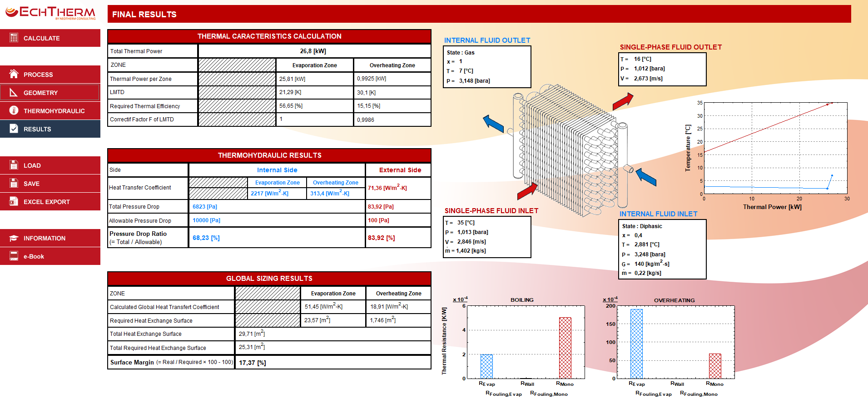The width and height of the screenshot is (868, 399).
Task: Click the State : Diphasic text
Action: click(642, 226)
